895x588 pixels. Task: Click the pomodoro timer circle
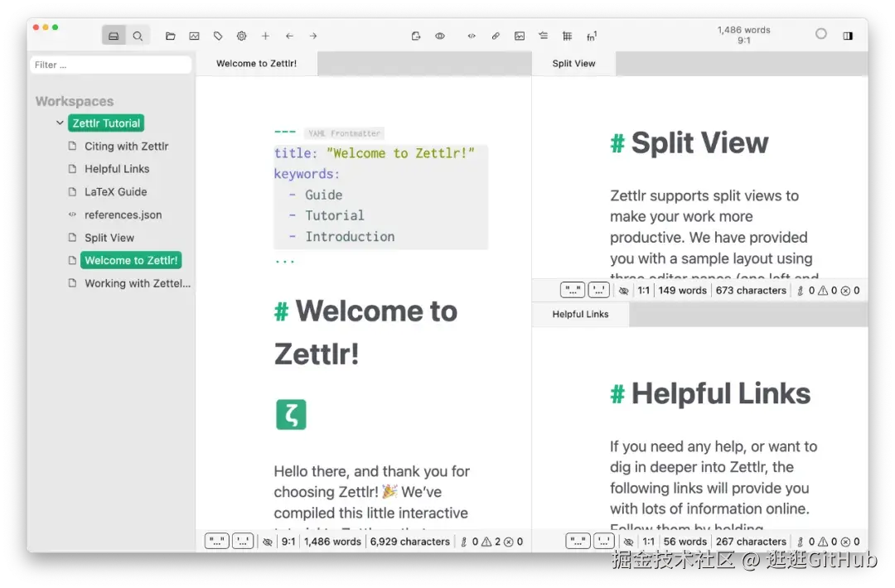pos(820,34)
